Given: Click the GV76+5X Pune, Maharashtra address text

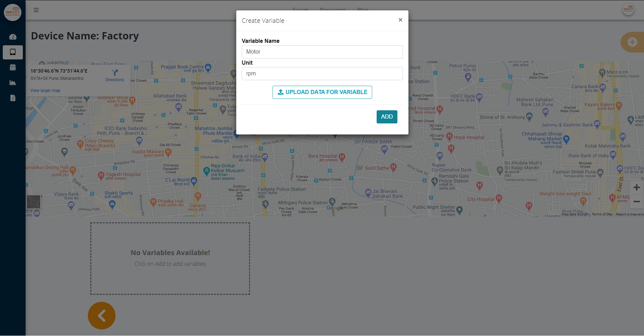Looking at the screenshot, I should [57, 78].
